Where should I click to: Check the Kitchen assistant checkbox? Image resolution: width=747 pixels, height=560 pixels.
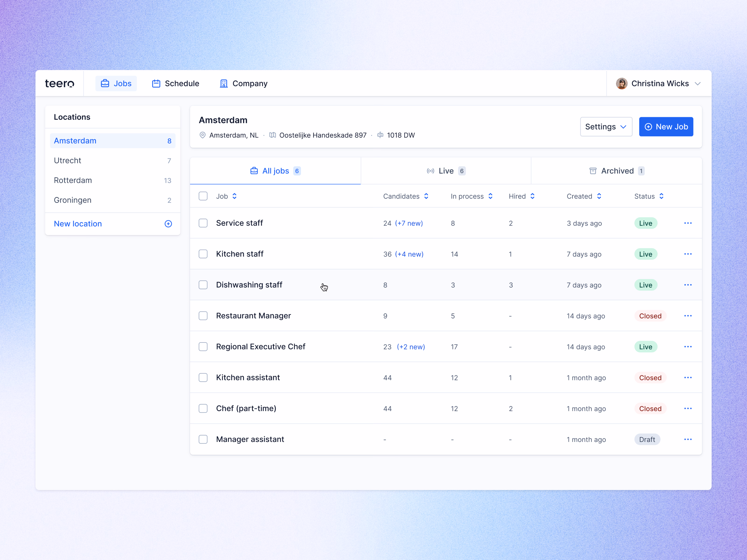pyautogui.click(x=203, y=377)
